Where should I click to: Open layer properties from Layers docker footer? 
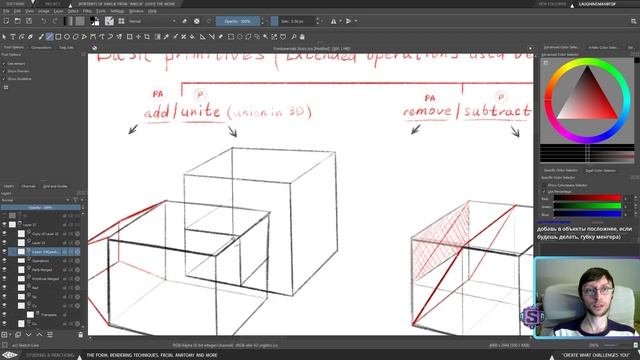[50, 335]
